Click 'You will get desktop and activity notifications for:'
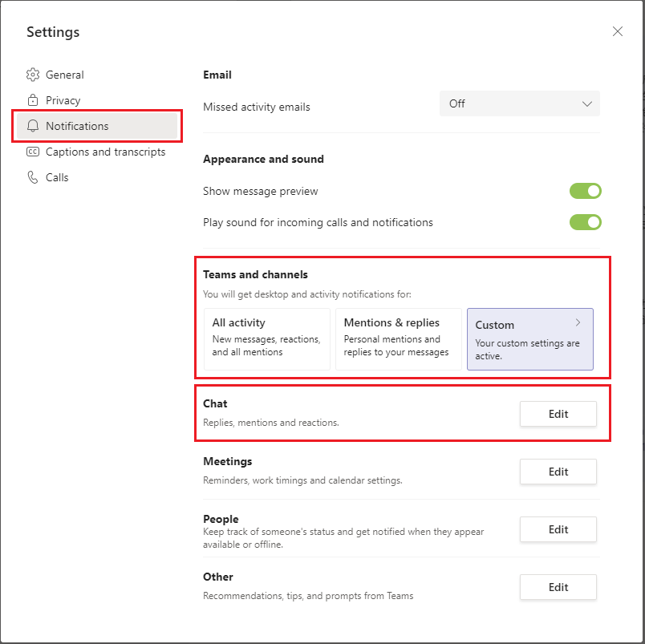645x644 pixels. [307, 294]
